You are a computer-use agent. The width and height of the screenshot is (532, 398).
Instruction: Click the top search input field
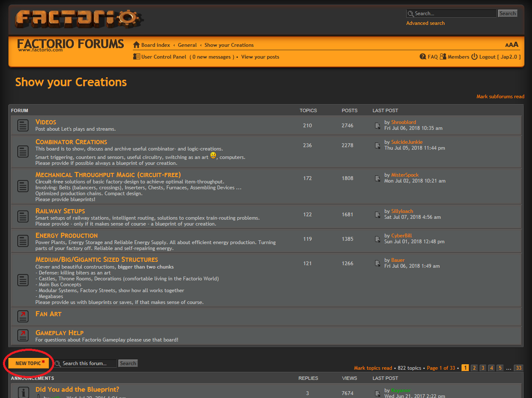point(451,13)
